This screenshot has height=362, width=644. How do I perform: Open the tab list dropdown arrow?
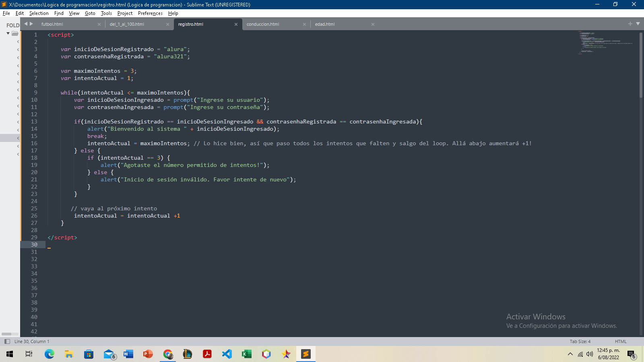[x=638, y=24]
